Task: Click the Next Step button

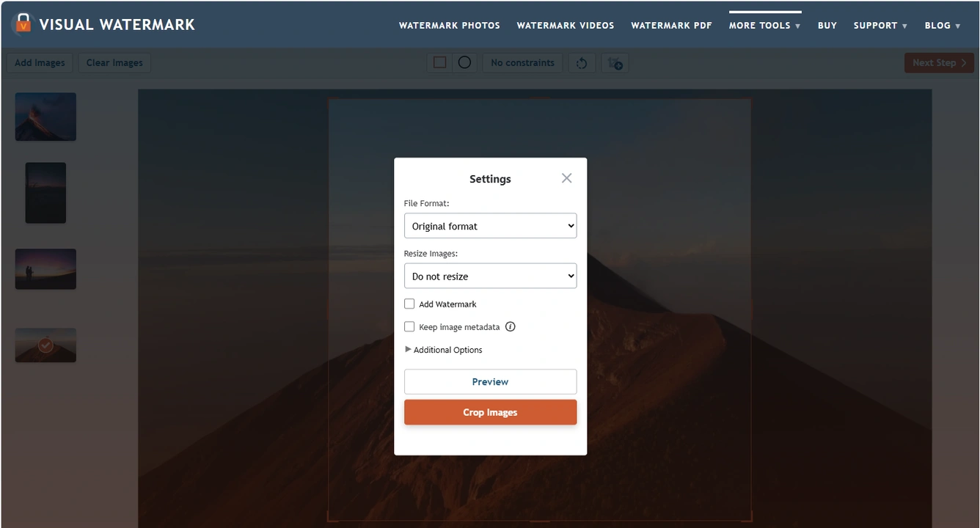Action: (939, 63)
